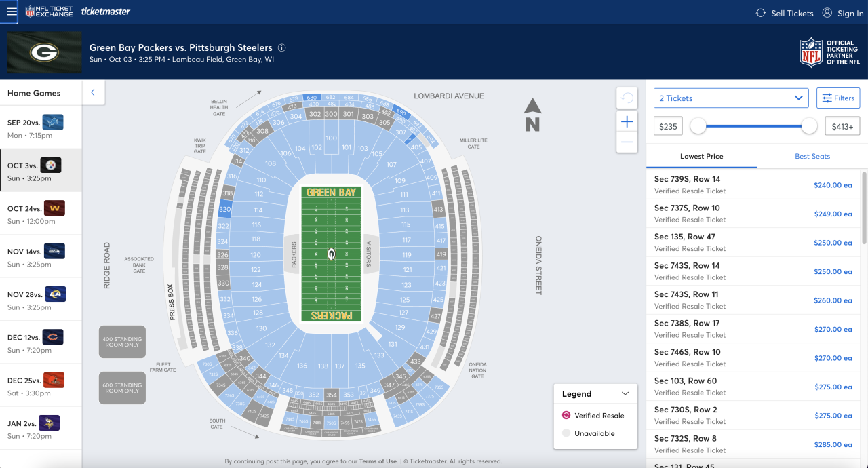868x468 pixels.
Task: Open the Filters button
Action: click(x=838, y=98)
